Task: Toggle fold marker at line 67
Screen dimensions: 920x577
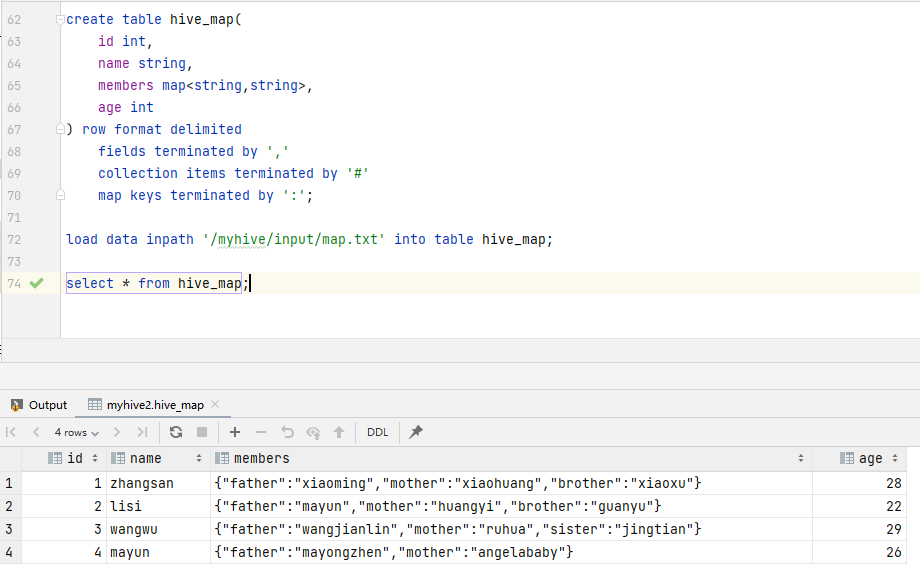Action: 60,129
